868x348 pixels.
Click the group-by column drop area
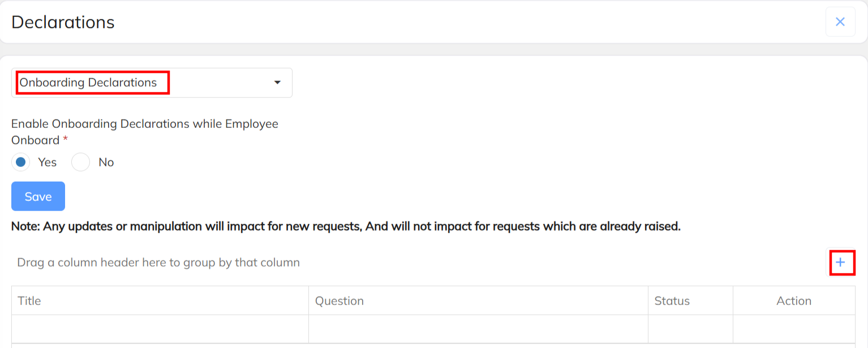[158, 263]
